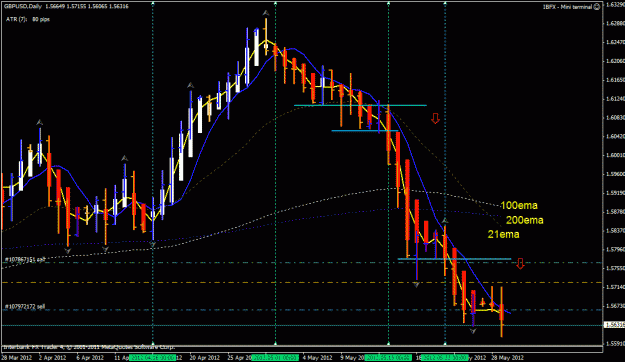Click the 1.58370 price scale label
Screen dimensions: 625x362
click(614, 230)
